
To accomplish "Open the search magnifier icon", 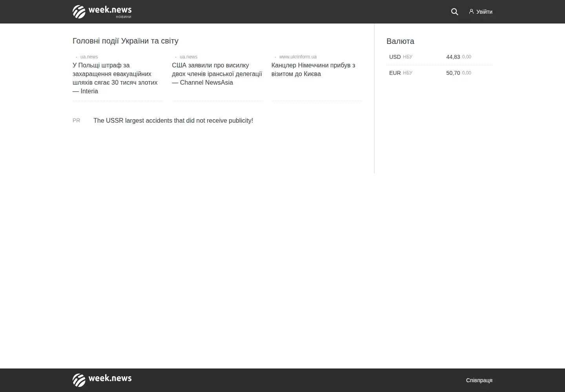I will point(454,12).
